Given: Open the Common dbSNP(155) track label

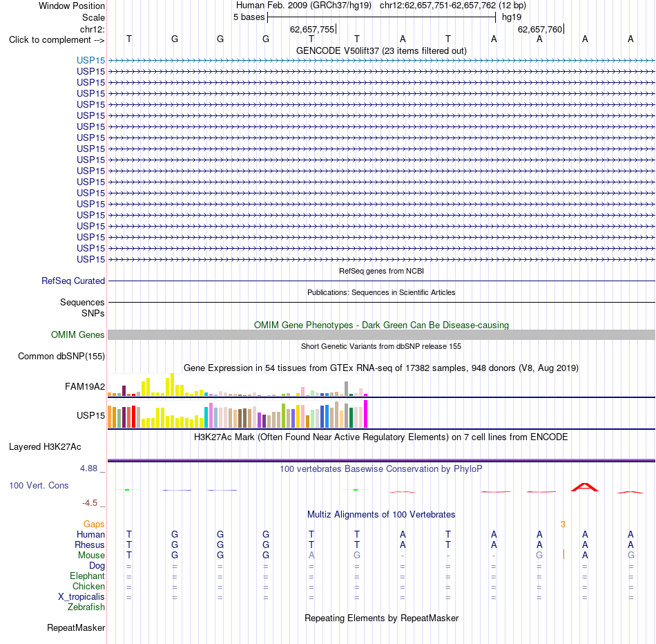Looking at the screenshot, I should coord(61,357).
